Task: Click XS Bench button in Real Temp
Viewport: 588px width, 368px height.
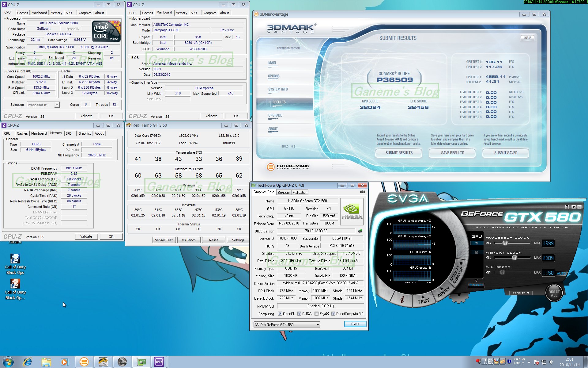Action: (x=188, y=240)
